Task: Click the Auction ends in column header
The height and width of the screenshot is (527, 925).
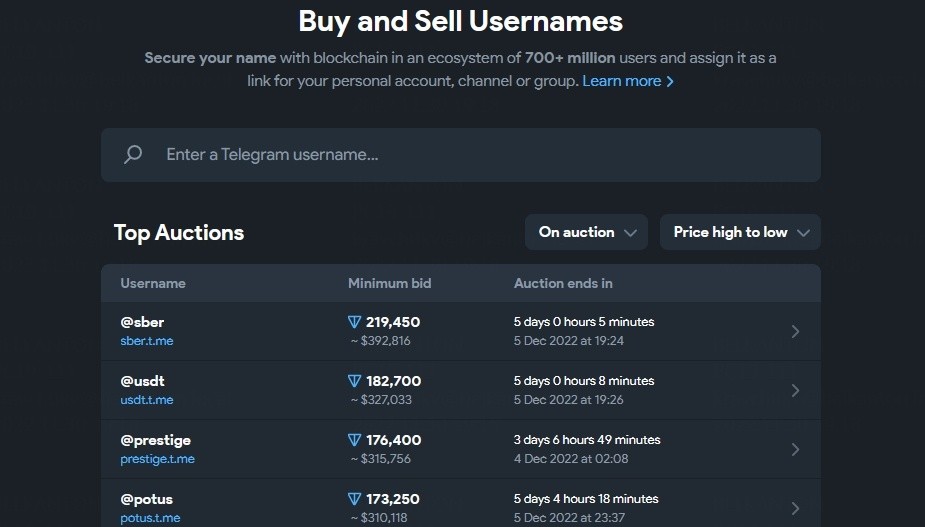Action: coord(563,283)
